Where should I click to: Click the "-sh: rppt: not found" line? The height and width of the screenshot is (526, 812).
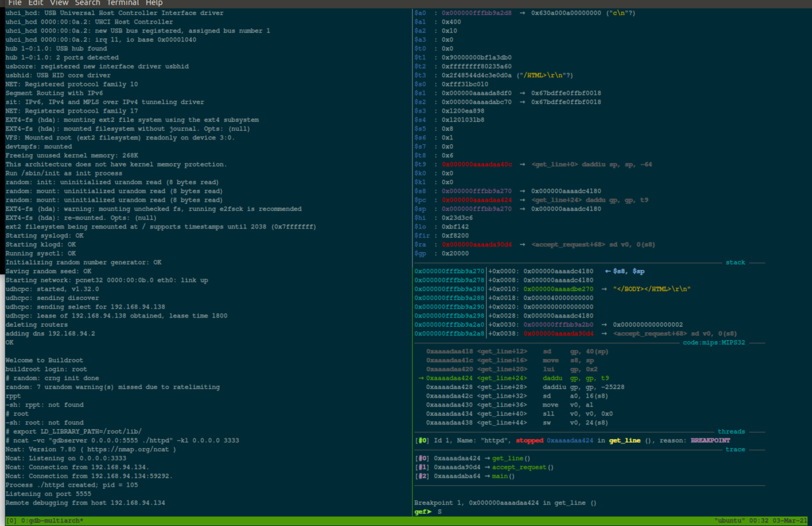pos(45,405)
